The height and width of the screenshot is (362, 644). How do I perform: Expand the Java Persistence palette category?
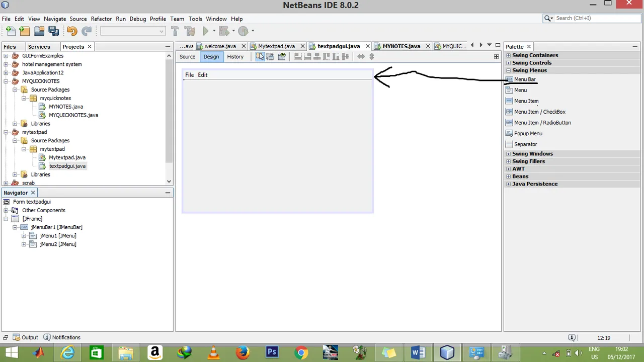509,184
